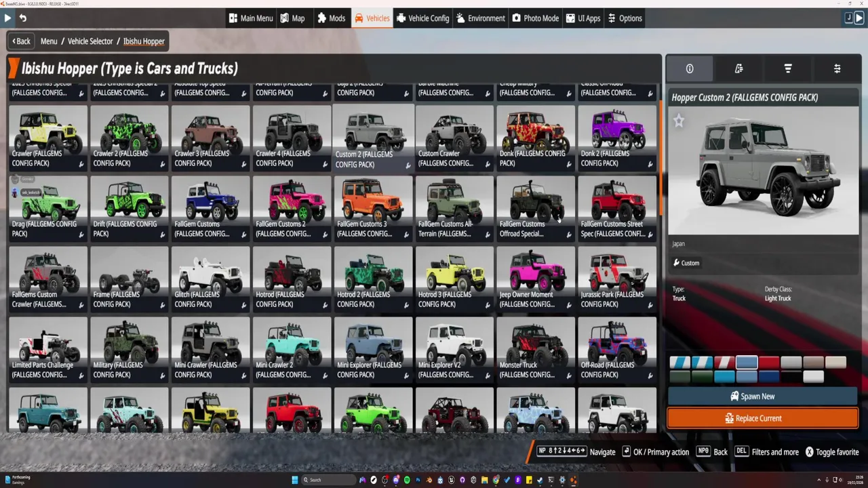Open the Mods tab

point(332,18)
